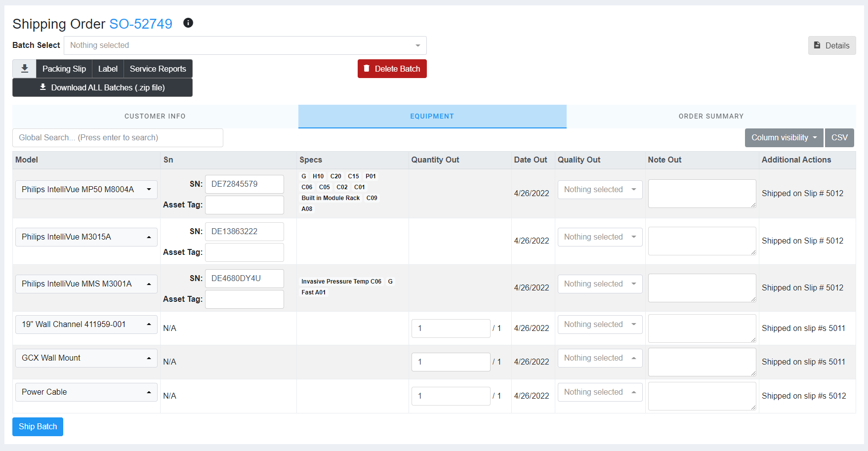Open Quality Out dropdown for MP50 M8004A row

[600, 190]
